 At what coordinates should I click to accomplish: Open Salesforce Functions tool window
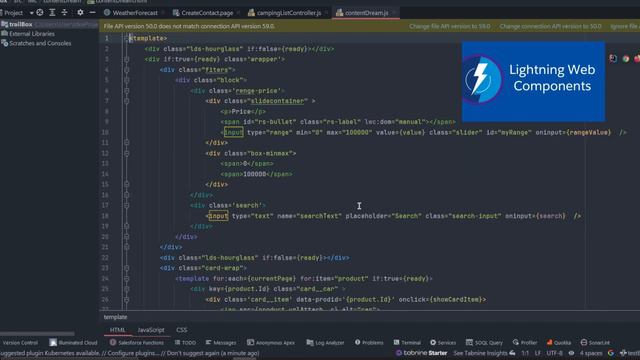coord(137,343)
